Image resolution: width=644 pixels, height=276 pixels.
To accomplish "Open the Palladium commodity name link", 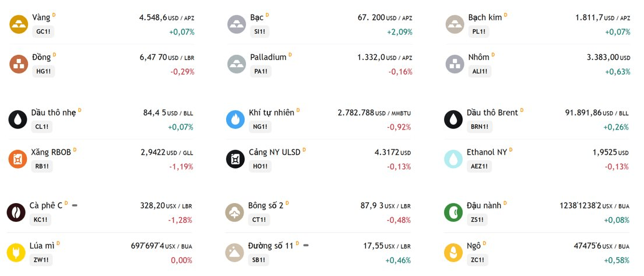I will point(268,57).
